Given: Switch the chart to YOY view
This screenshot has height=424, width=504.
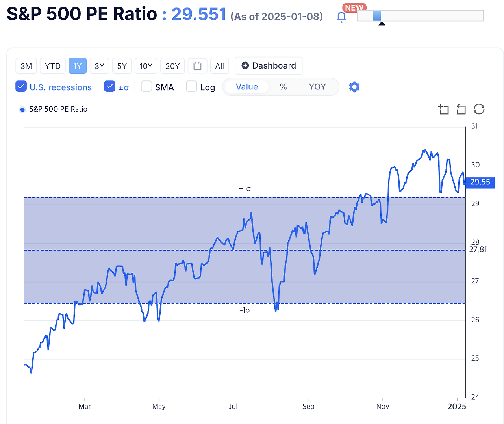Looking at the screenshot, I should pos(317,87).
